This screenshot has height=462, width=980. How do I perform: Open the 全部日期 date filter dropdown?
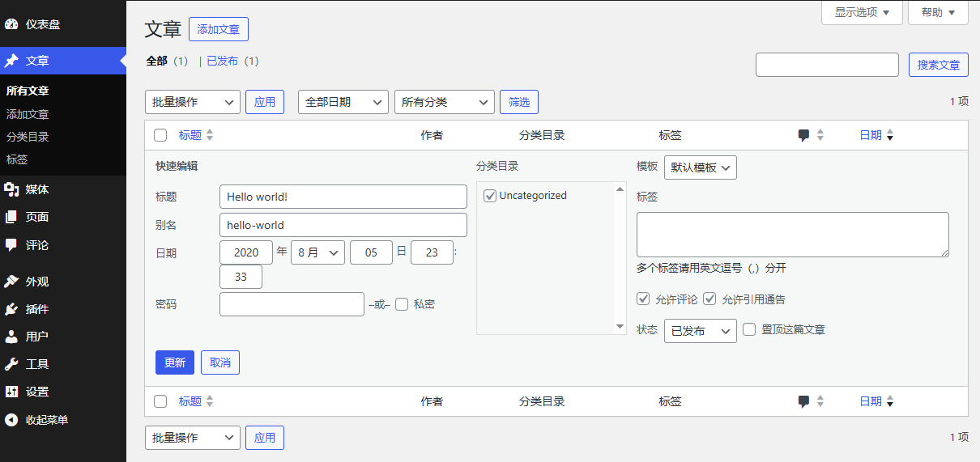point(343,102)
